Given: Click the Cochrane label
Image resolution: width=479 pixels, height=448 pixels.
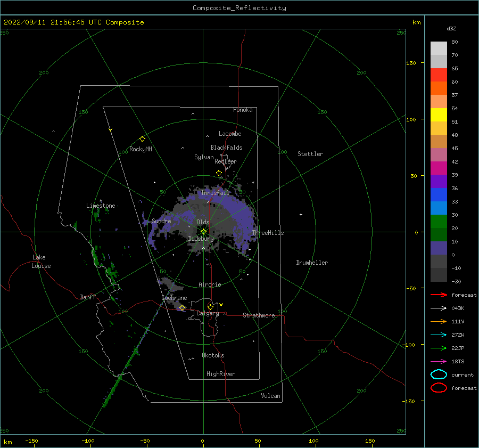Looking at the screenshot, I should (x=174, y=298).
